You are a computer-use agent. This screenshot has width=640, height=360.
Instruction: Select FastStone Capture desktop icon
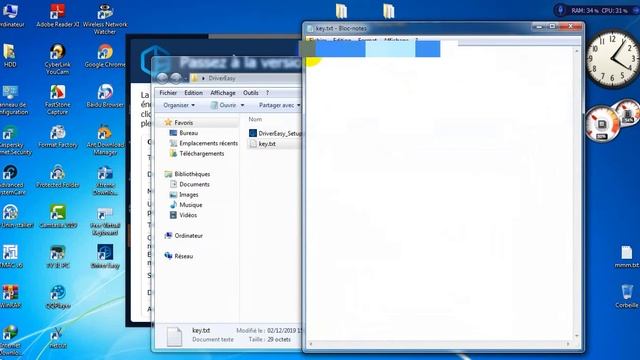58,100
